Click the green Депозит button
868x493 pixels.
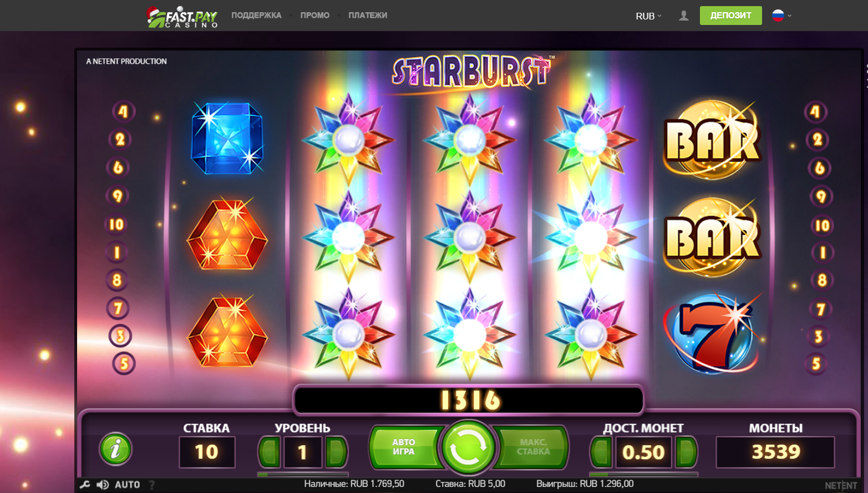[x=731, y=16]
